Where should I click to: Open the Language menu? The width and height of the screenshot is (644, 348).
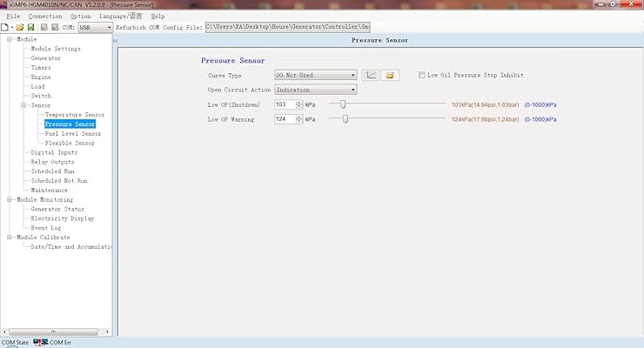120,16
